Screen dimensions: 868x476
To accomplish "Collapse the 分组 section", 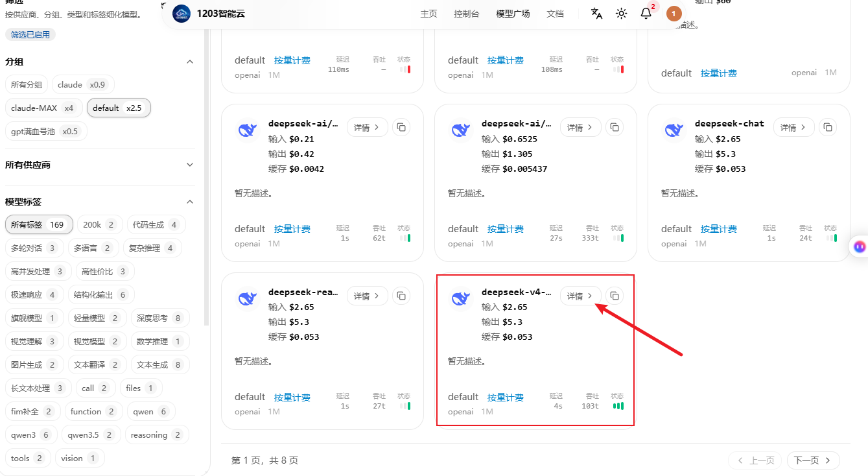I will pyautogui.click(x=190, y=62).
